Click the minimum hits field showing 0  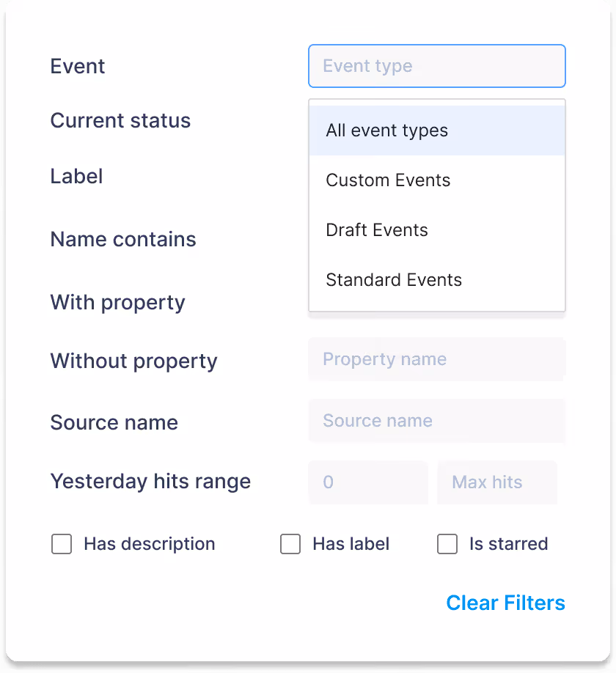(368, 482)
